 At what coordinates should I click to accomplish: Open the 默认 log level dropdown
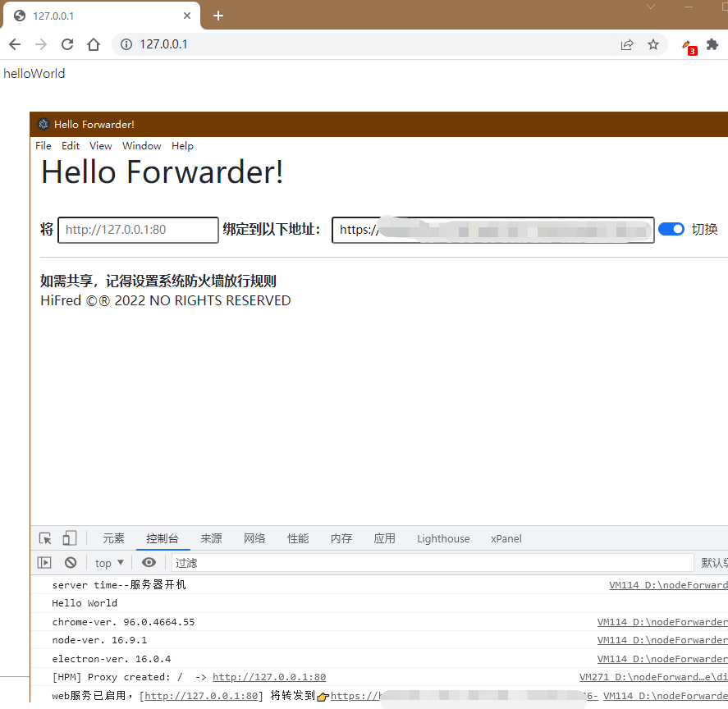714,563
